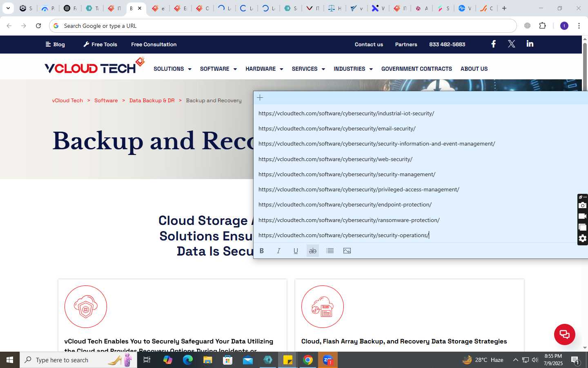Click the cloud shield circle icon card
The width and height of the screenshot is (588, 368).
(86, 307)
